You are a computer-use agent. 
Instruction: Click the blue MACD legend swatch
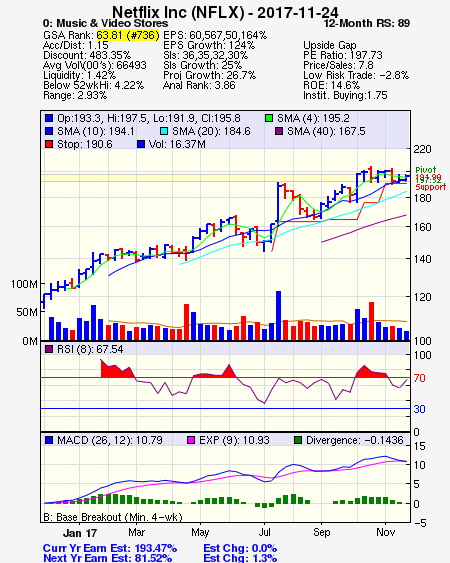49,440
